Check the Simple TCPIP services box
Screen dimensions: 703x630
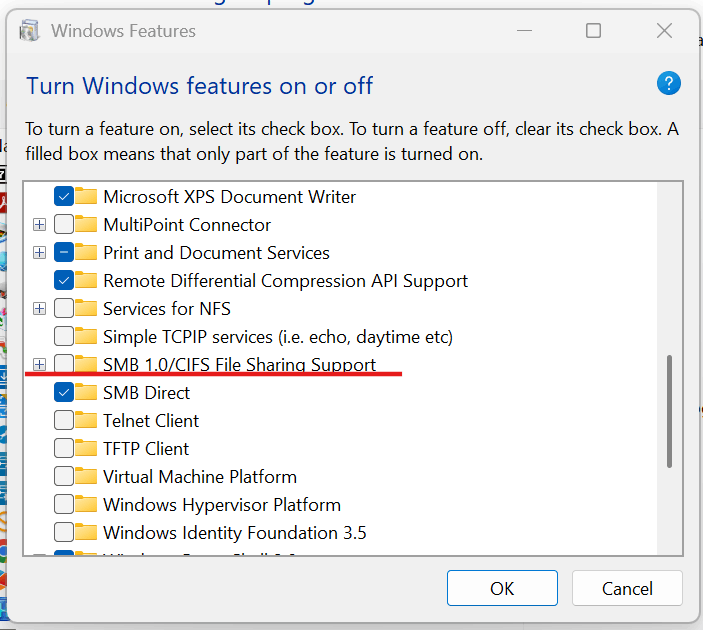64,336
